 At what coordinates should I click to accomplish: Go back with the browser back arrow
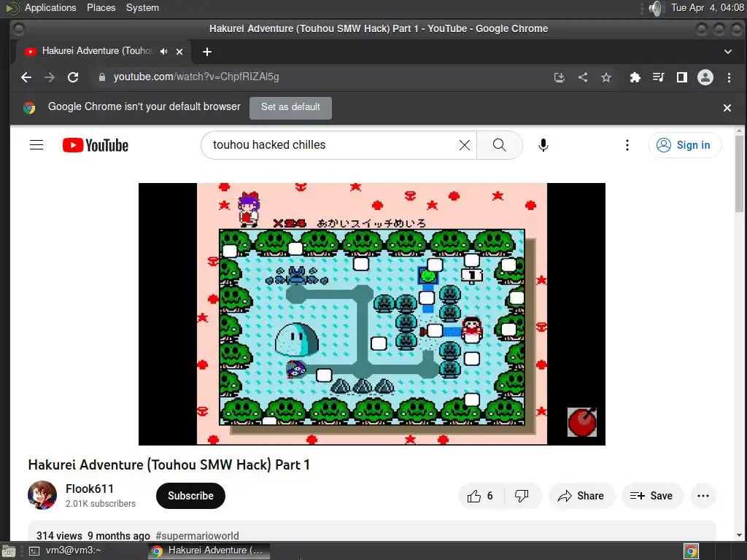(26, 77)
